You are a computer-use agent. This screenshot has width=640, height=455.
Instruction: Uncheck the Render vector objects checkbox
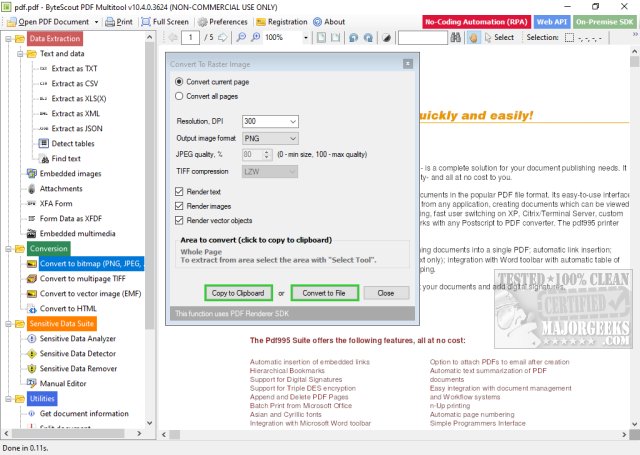coord(179,220)
